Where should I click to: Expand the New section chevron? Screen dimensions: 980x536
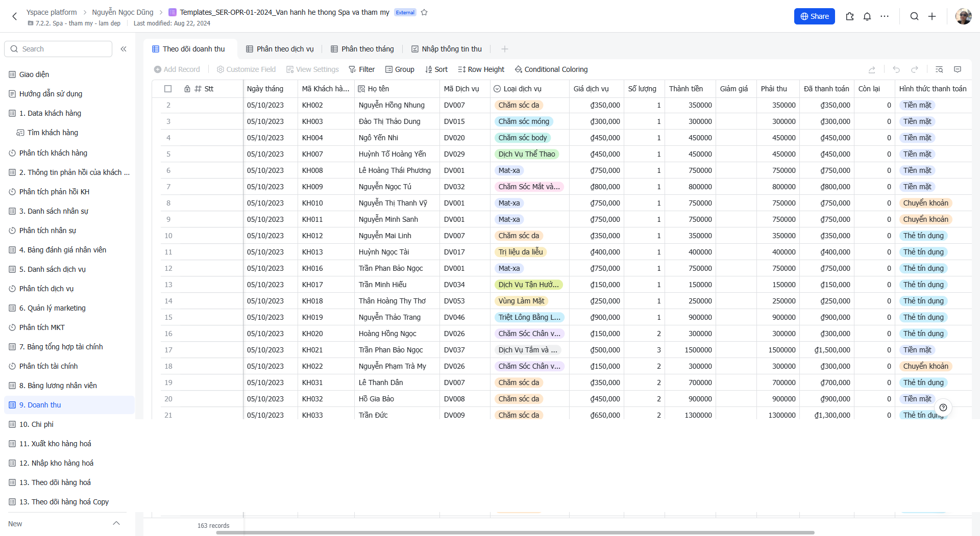point(116,523)
